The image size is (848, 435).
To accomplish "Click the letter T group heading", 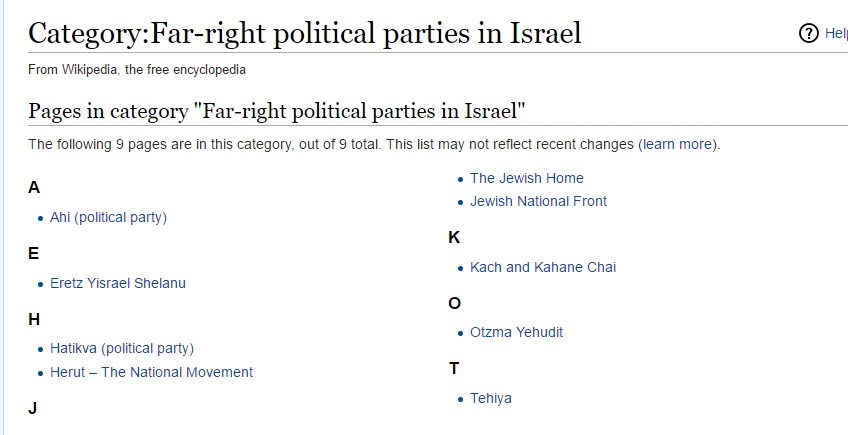I will (454, 368).
